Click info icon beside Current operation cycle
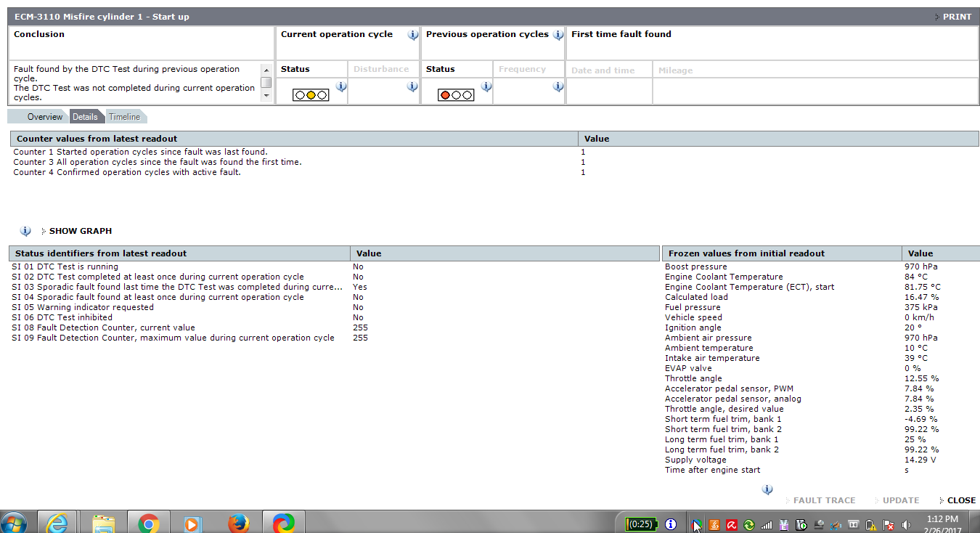 coord(412,35)
